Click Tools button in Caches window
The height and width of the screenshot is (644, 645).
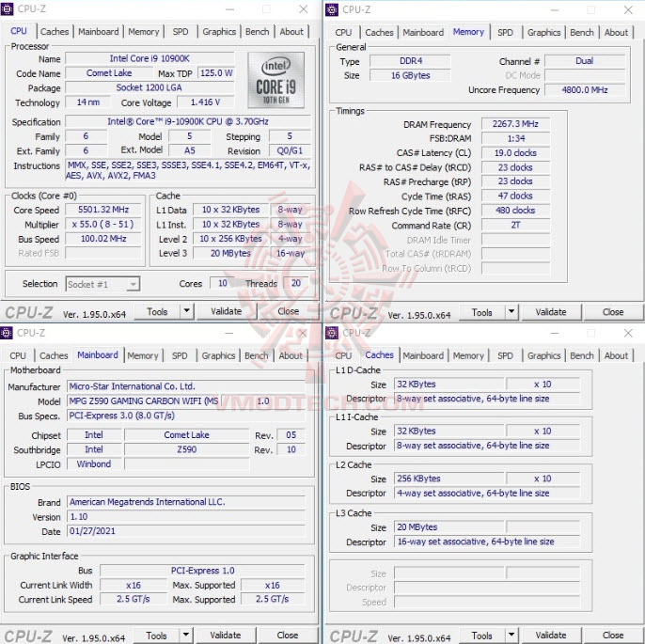click(482, 636)
